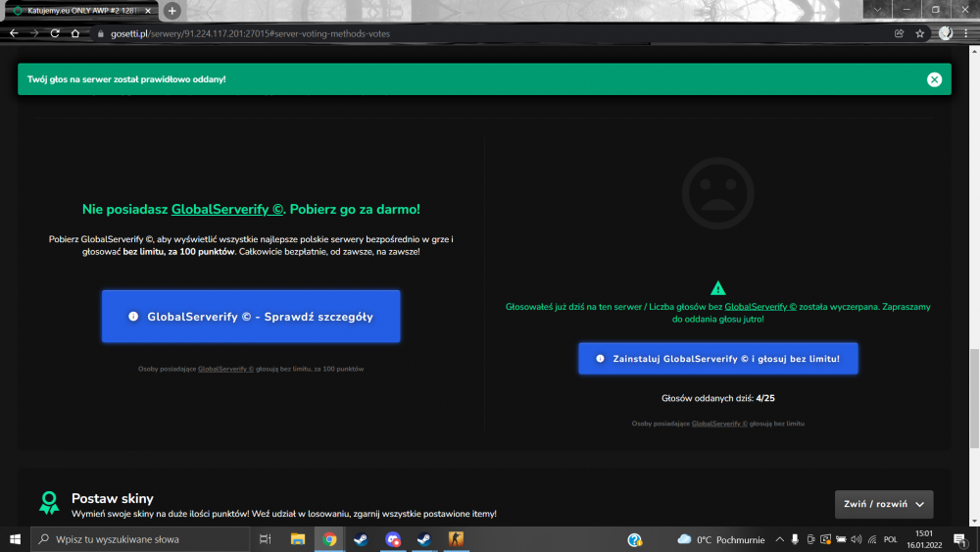This screenshot has height=552, width=980.
Task: Go forward in browser history
Action: pyautogui.click(x=34, y=33)
